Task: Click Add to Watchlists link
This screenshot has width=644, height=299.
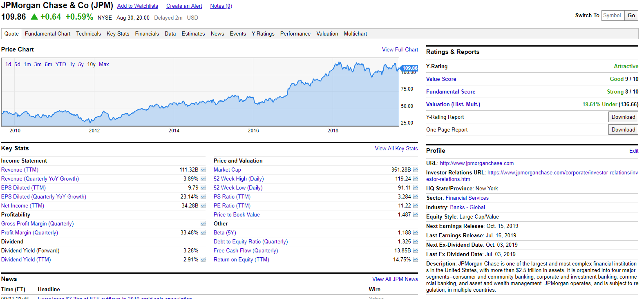Action: point(138,6)
